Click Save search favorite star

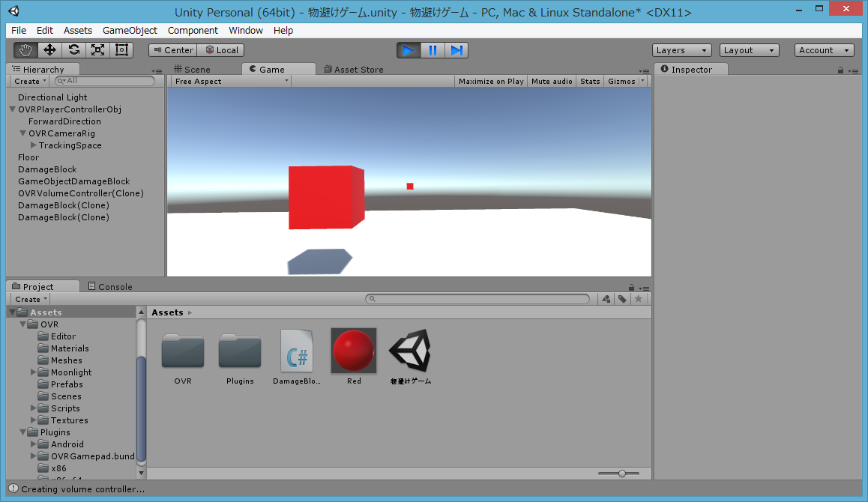(x=639, y=299)
